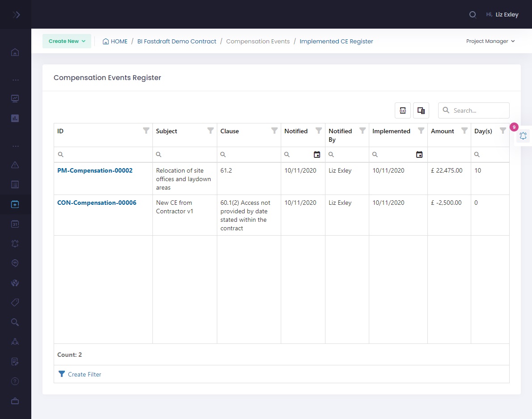Open BI Fastdraft Demo Contract breadcrumb
532x419 pixels.
coord(177,41)
